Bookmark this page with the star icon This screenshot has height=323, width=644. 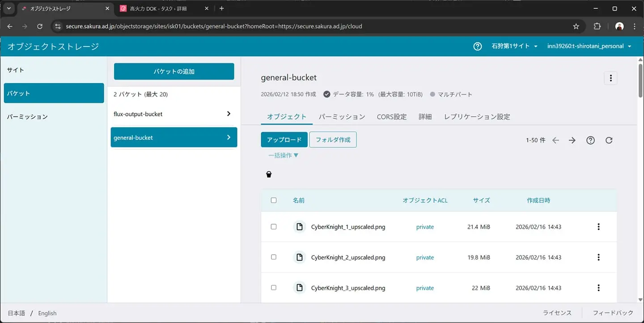(x=576, y=26)
